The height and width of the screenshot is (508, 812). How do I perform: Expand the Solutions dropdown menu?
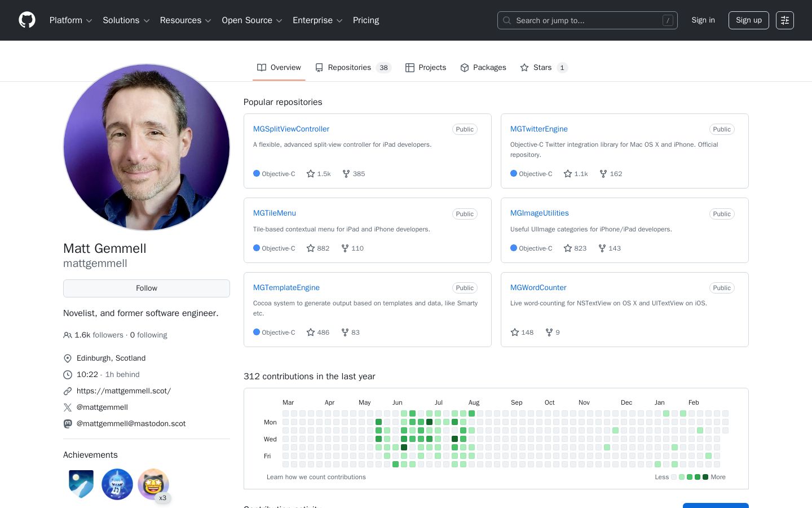[x=126, y=20]
